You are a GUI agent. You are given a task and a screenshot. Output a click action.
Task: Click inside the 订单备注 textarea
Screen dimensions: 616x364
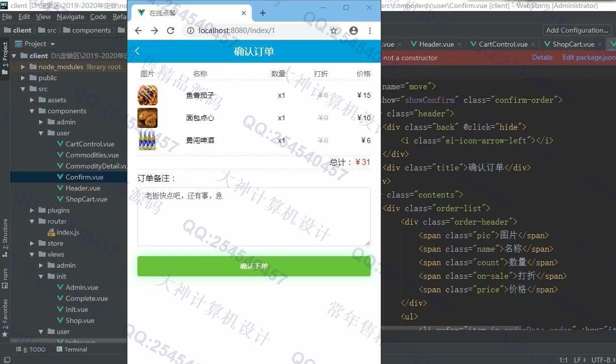click(x=254, y=217)
